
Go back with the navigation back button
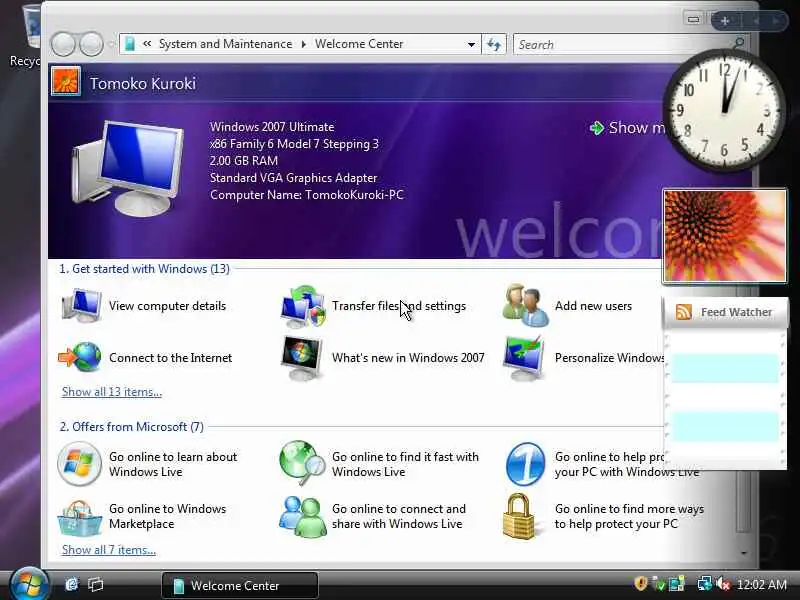64,44
